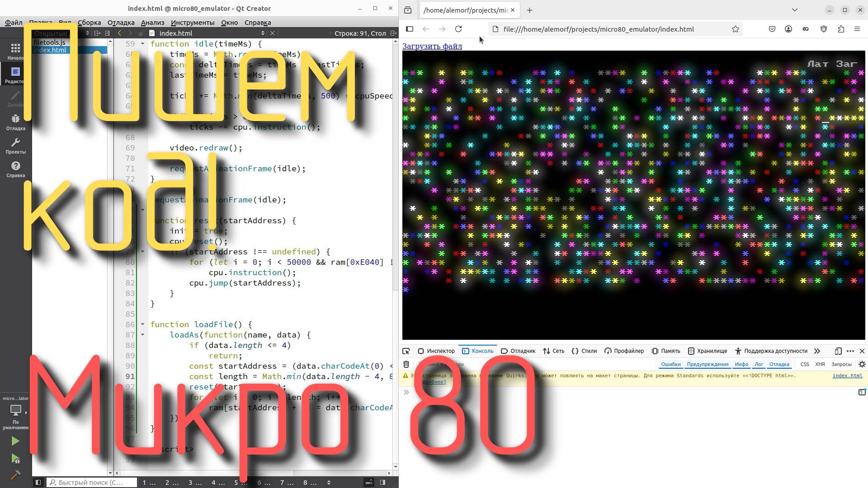This screenshot has width=868, height=488.
Task: Focus the Быстрый поиск locator field
Action: point(92,483)
